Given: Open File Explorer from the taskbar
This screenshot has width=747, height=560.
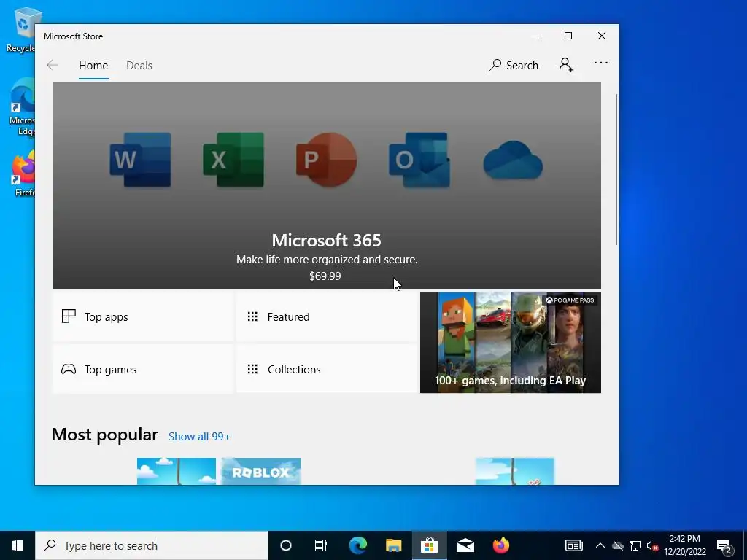Looking at the screenshot, I should [x=393, y=545].
